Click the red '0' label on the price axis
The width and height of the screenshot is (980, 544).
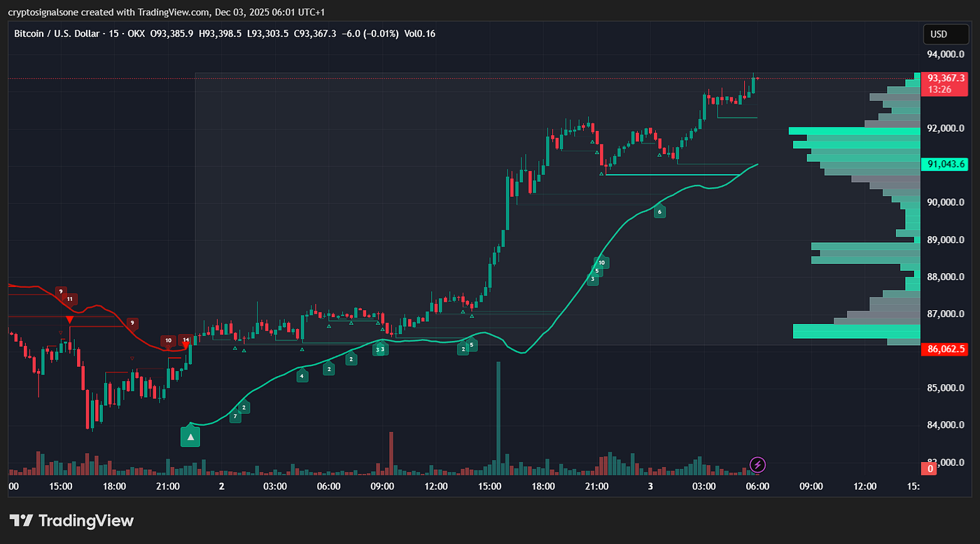(x=930, y=468)
